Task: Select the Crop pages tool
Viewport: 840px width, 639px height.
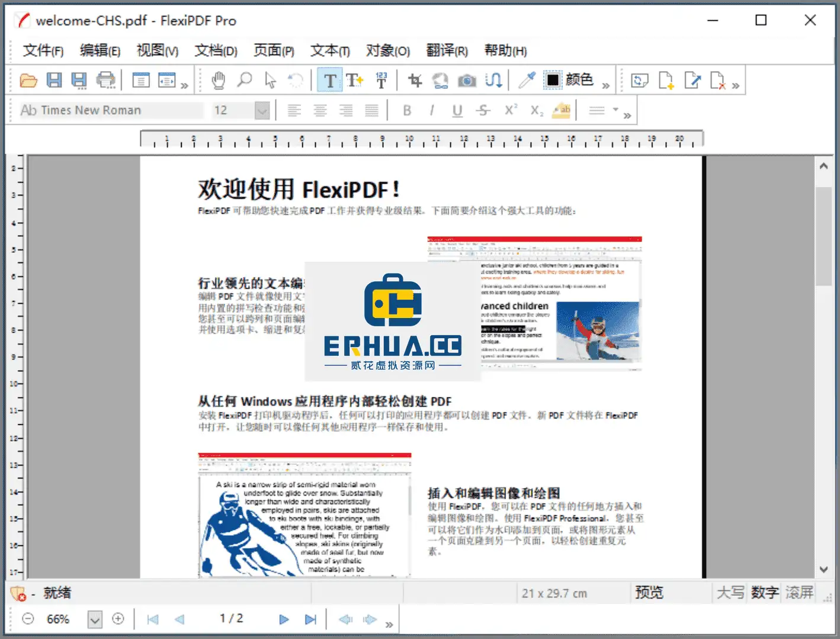Action: pos(413,79)
